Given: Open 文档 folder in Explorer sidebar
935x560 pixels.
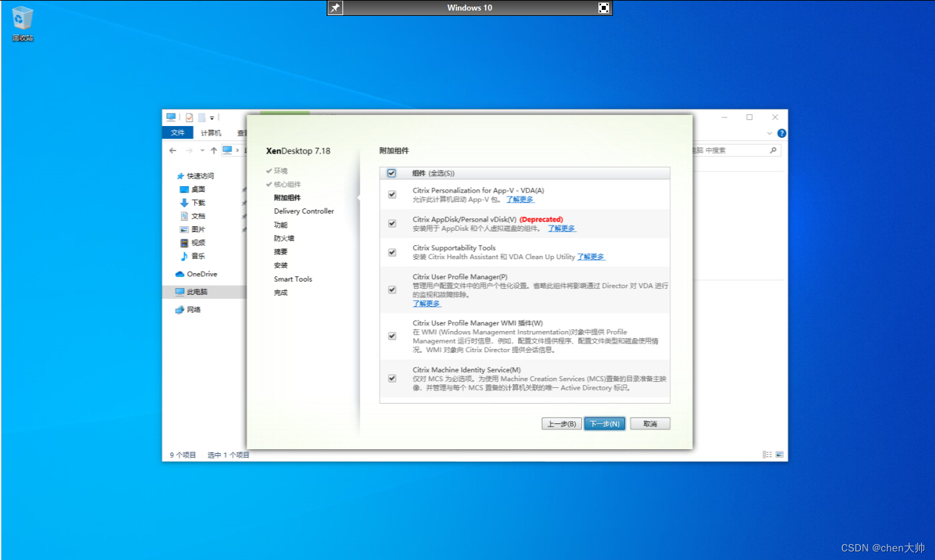Looking at the screenshot, I should [x=193, y=216].
